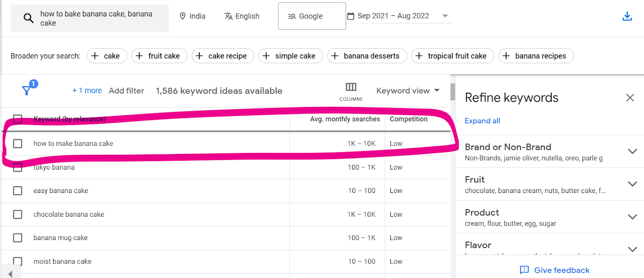This screenshot has width=644, height=278.
Task: Click the date range calendar icon
Action: coord(351,16)
